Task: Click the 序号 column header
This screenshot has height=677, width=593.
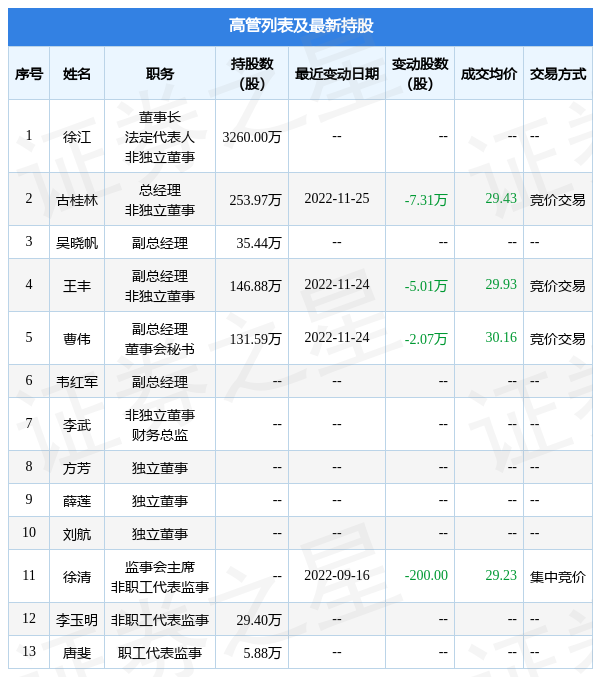Action: 29,74
